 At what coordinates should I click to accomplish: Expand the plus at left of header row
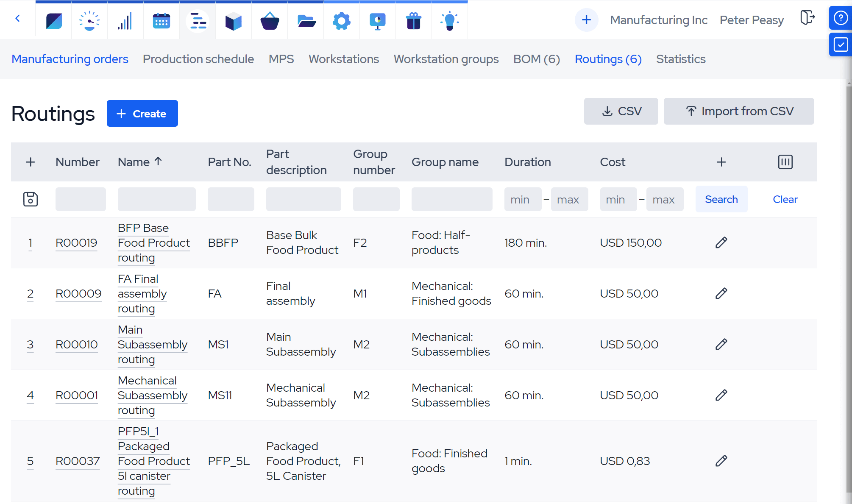31,162
